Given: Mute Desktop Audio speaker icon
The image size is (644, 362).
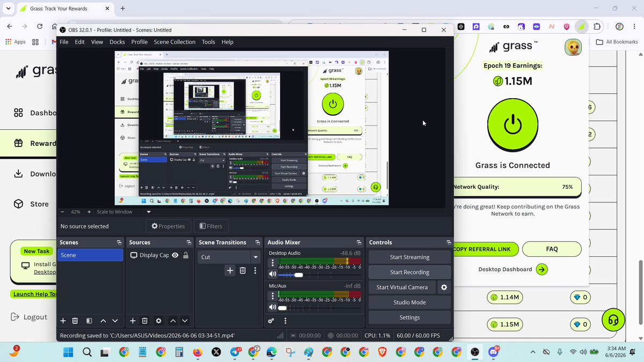Looking at the screenshot, I should click(x=273, y=275).
